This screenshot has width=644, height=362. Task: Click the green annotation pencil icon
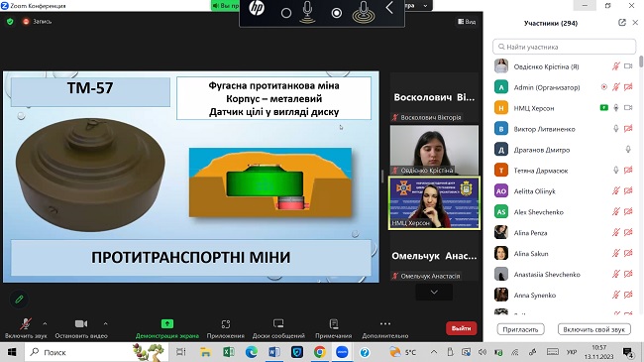pyautogui.click(x=19, y=300)
